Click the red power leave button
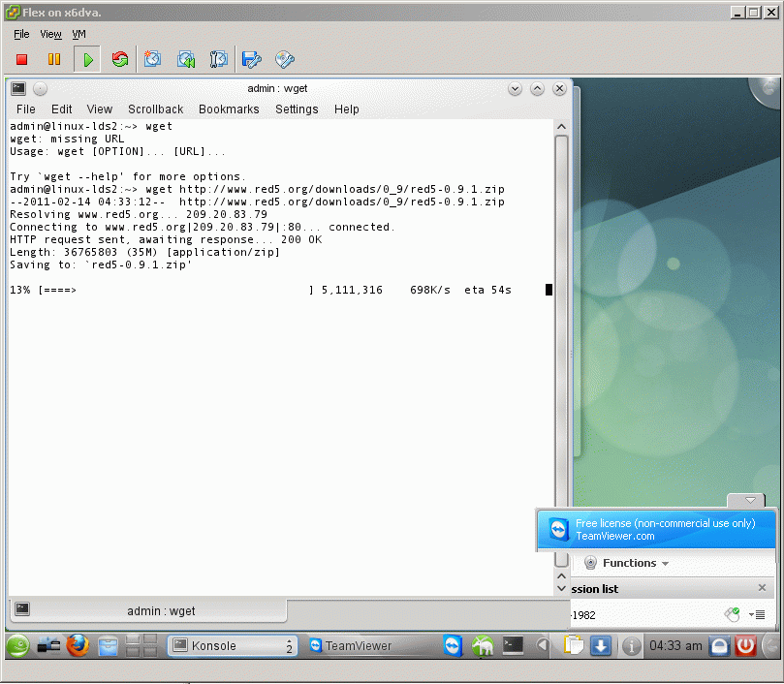This screenshot has width=784, height=684. [x=745, y=645]
